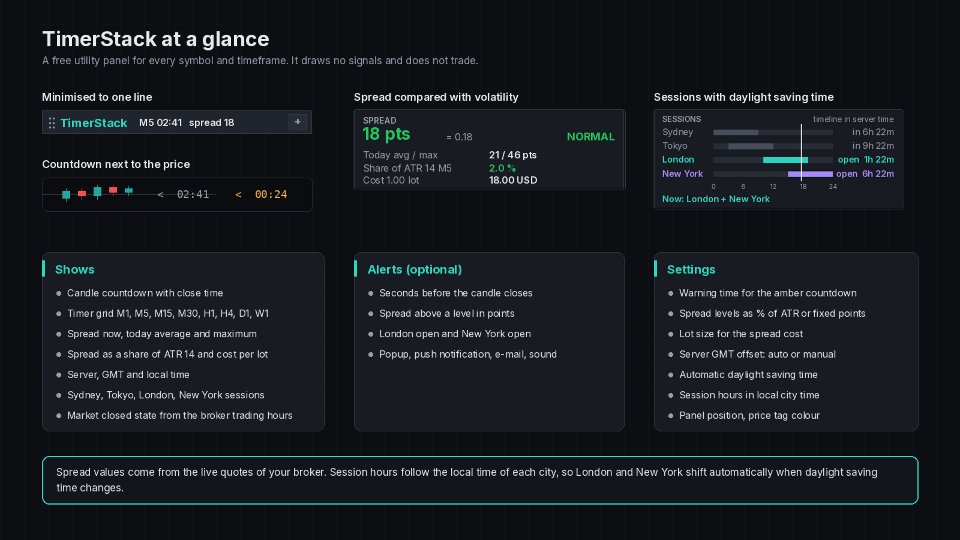960x540 pixels.
Task: Click 'Session hours in local city time'
Action: [x=749, y=395]
